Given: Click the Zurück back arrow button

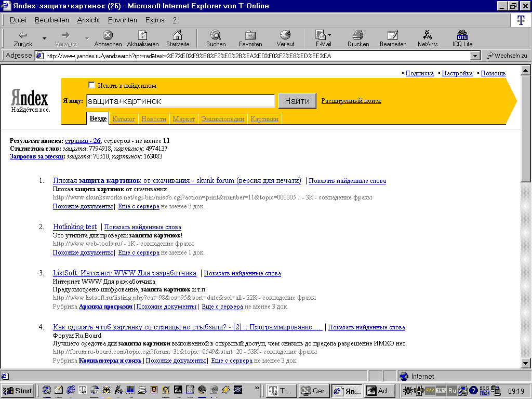Looking at the screenshot, I should point(23,38).
